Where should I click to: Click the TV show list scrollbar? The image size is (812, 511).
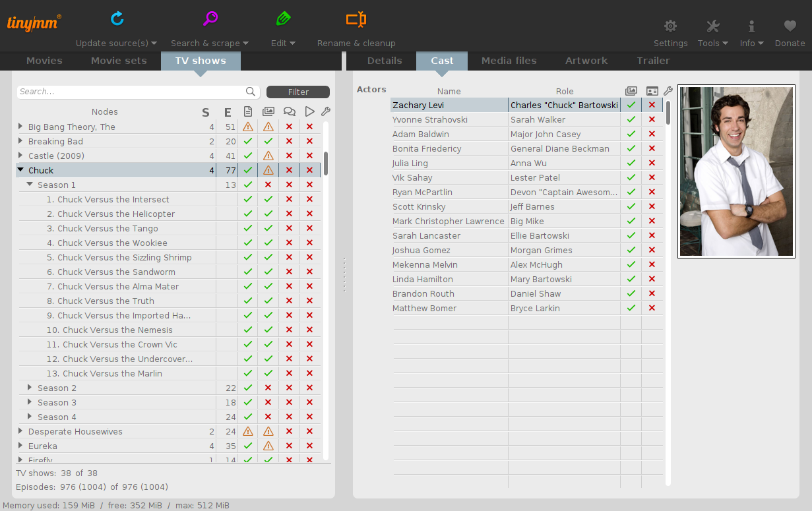[x=326, y=164]
